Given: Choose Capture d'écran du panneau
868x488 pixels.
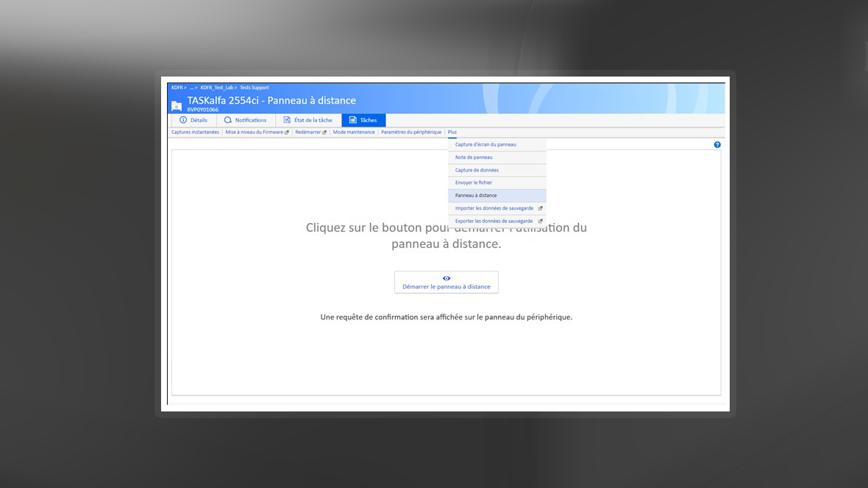Looking at the screenshot, I should (x=485, y=145).
